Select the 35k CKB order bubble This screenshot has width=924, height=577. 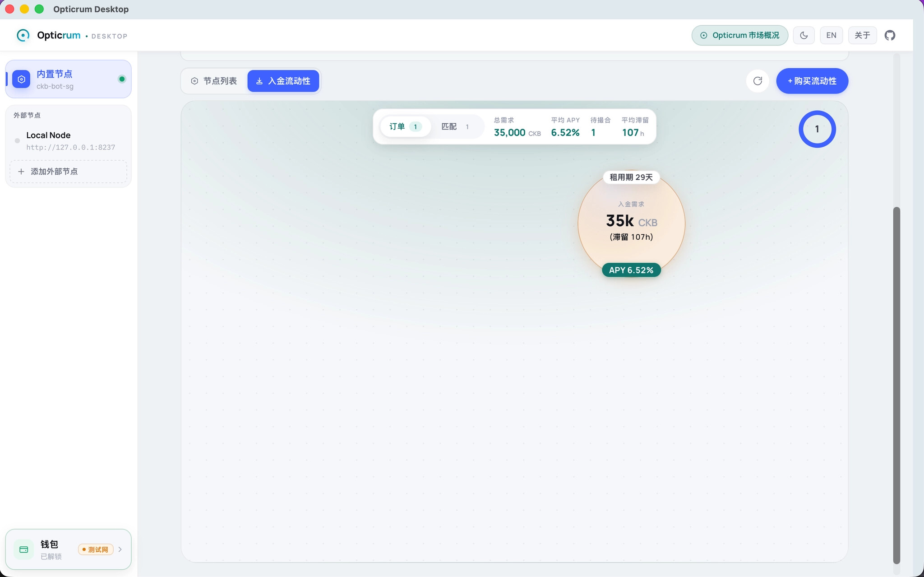point(631,224)
